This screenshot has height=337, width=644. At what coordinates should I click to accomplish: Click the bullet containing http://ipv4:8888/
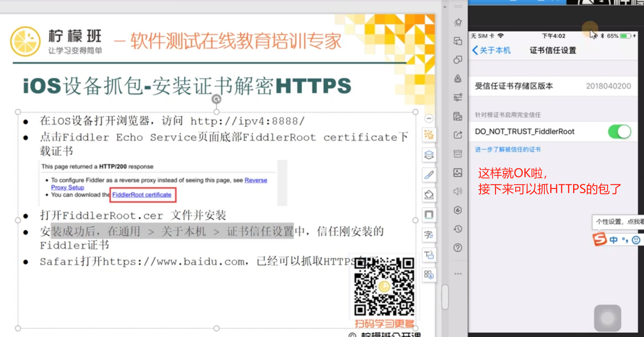tap(172, 121)
